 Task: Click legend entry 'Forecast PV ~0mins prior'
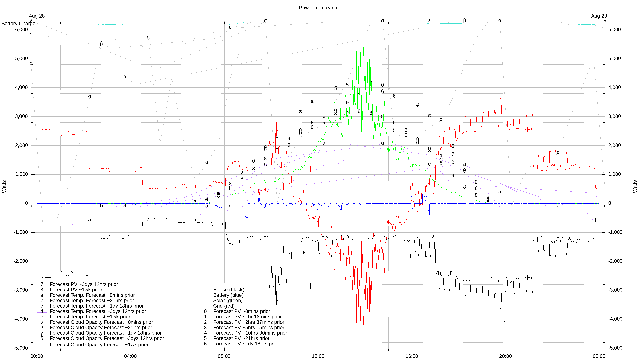tap(242, 311)
